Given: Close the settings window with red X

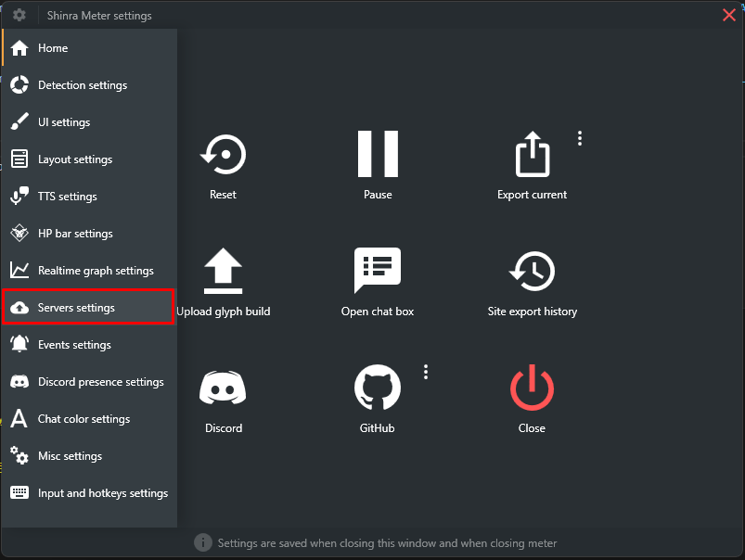Looking at the screenshot, I should coord(729,15).
